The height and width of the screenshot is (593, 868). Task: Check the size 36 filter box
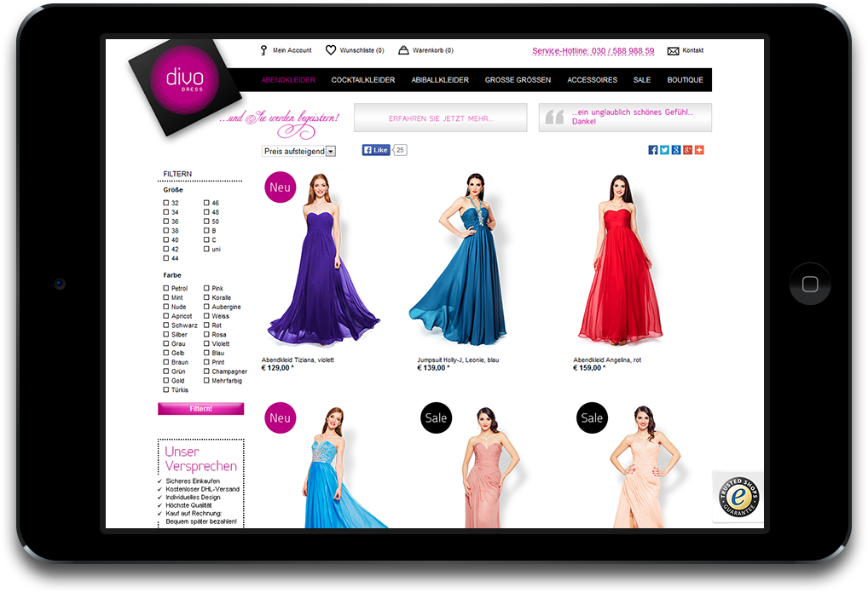point(166,222)
